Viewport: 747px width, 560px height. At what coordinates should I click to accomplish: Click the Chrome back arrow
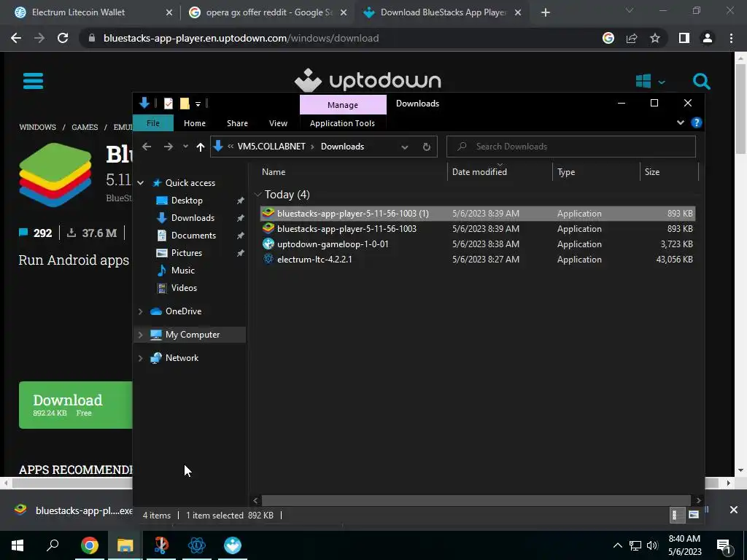[x=16, y=38]
